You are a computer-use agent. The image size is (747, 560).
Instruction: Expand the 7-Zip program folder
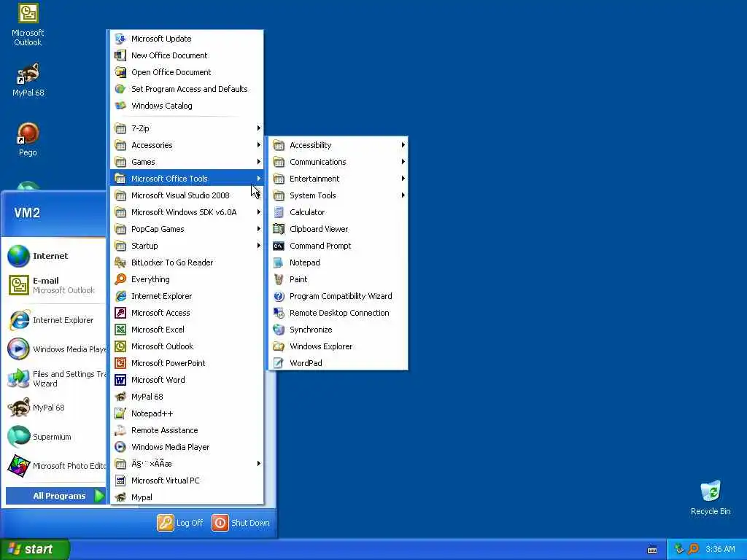point(187,128)
